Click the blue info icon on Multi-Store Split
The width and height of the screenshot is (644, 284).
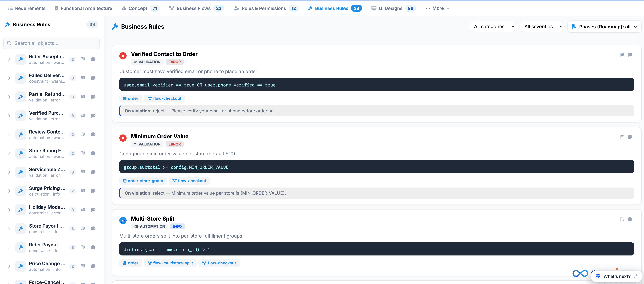[123, 220]
